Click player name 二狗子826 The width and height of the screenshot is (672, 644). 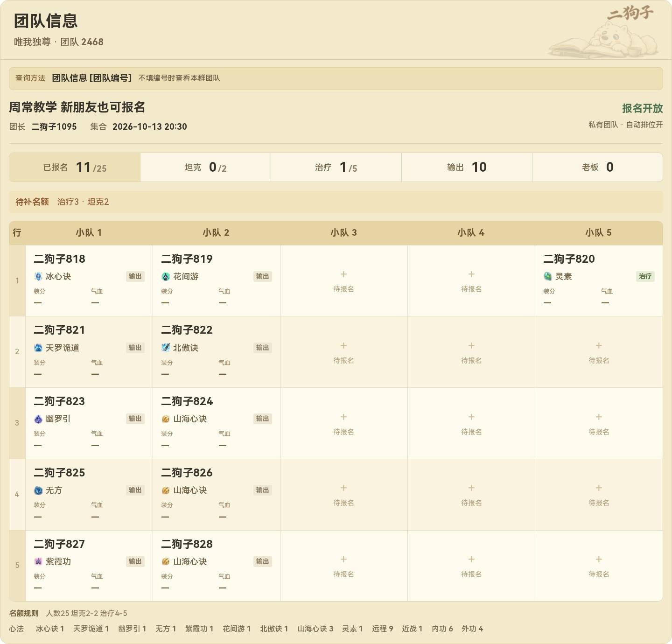(187, 473)
